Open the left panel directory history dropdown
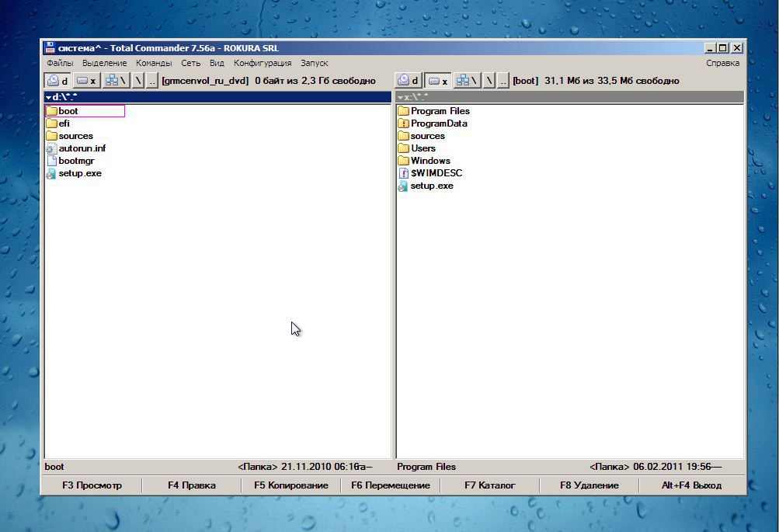 pos(48,98)
